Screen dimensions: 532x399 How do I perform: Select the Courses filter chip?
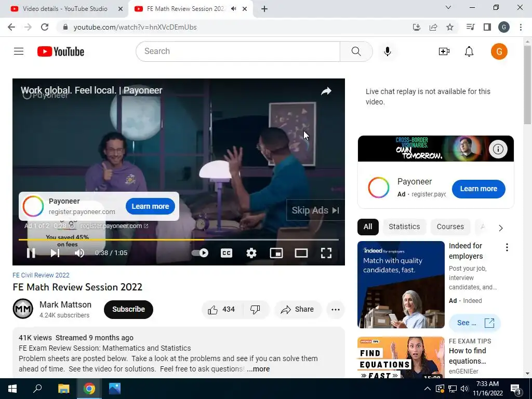(x=450, y=227)
